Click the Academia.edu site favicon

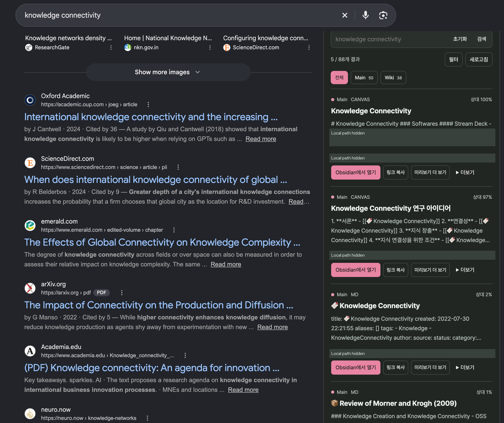point(30,351)
